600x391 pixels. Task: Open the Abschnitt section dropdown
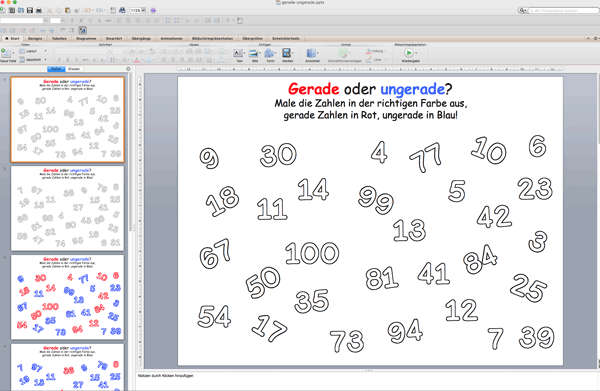tap(32, 60)
